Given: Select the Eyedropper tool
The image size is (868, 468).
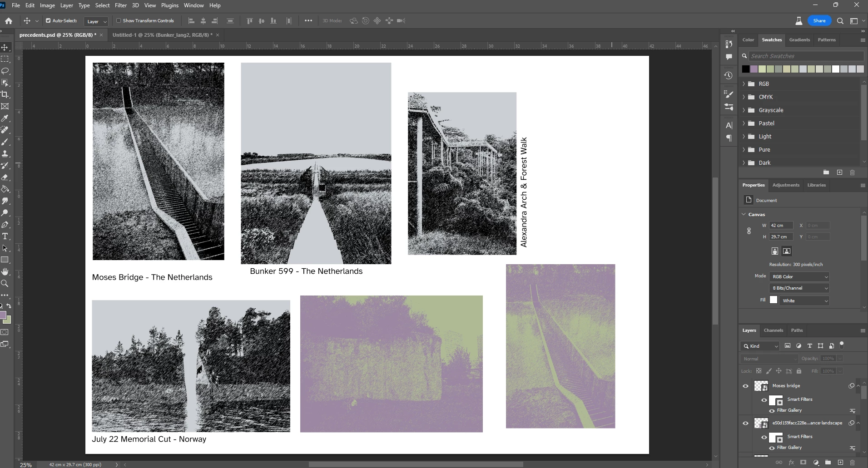Looking at the screenshot, I should 5,118.
